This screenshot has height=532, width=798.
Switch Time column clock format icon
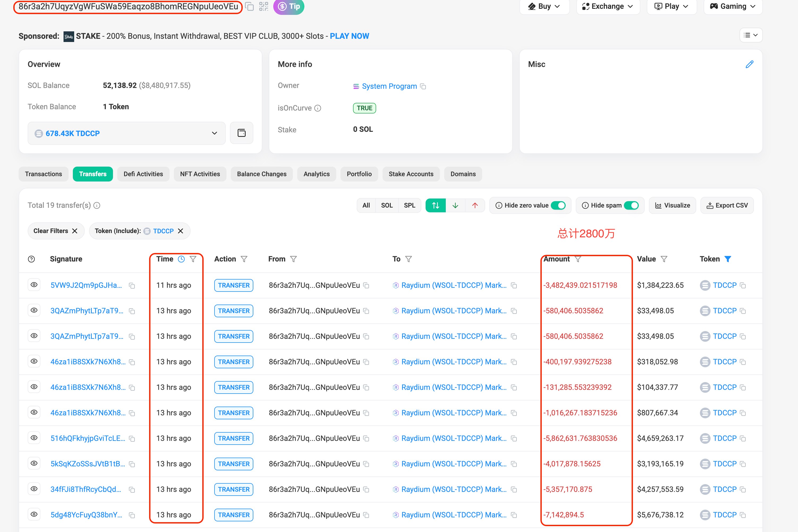[181, 259]
